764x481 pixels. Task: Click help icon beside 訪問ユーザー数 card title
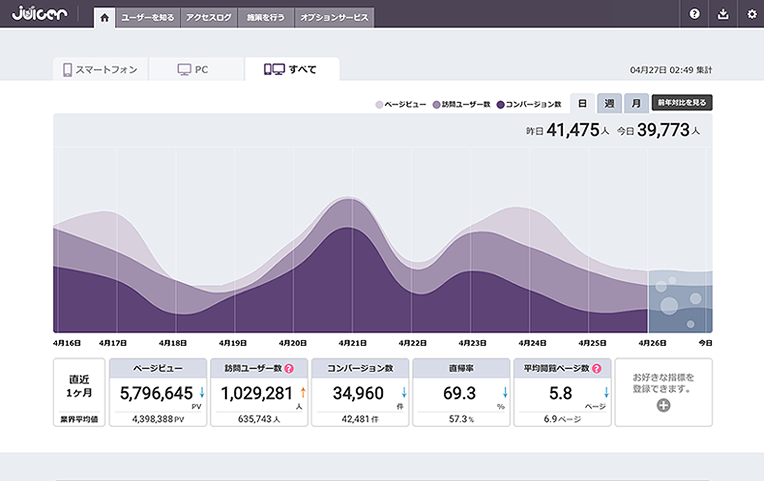click(x=289, y=369)
